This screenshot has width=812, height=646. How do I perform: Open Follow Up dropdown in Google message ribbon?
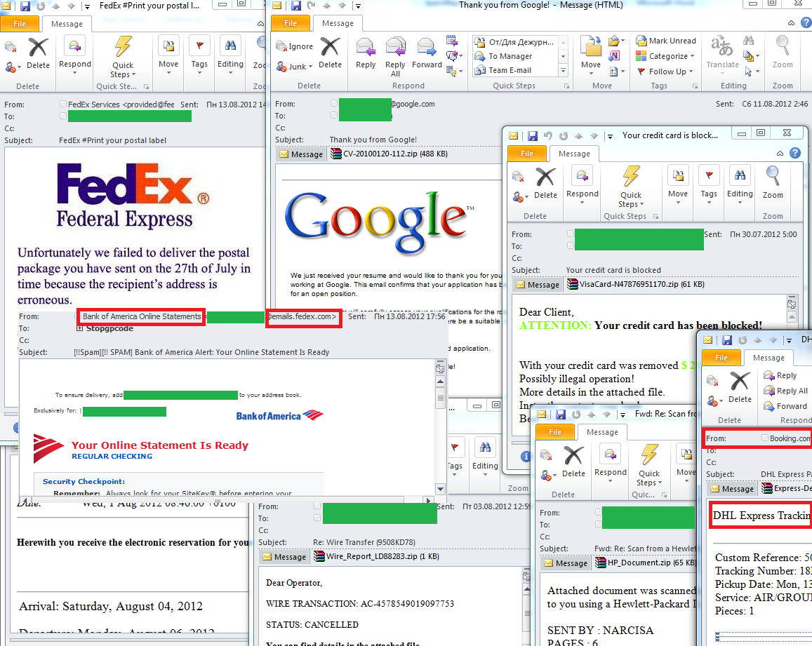coord(691,72)
